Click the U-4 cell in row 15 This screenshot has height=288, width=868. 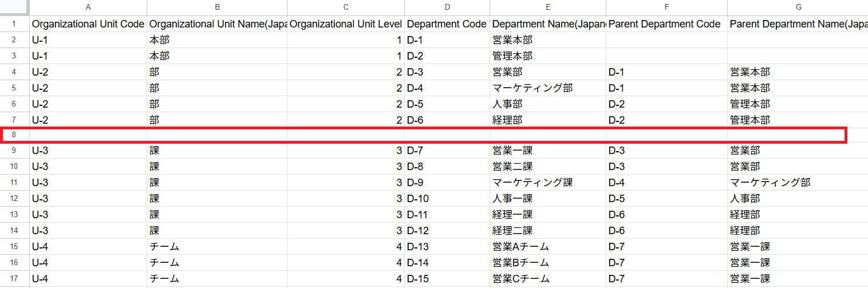[x=88, y=247]
